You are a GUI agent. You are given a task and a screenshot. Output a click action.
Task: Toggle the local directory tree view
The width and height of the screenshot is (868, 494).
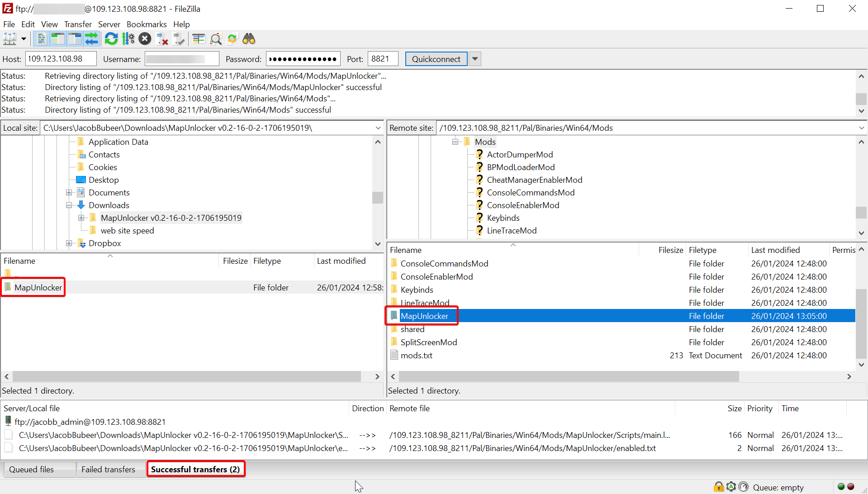click(58, 39)
